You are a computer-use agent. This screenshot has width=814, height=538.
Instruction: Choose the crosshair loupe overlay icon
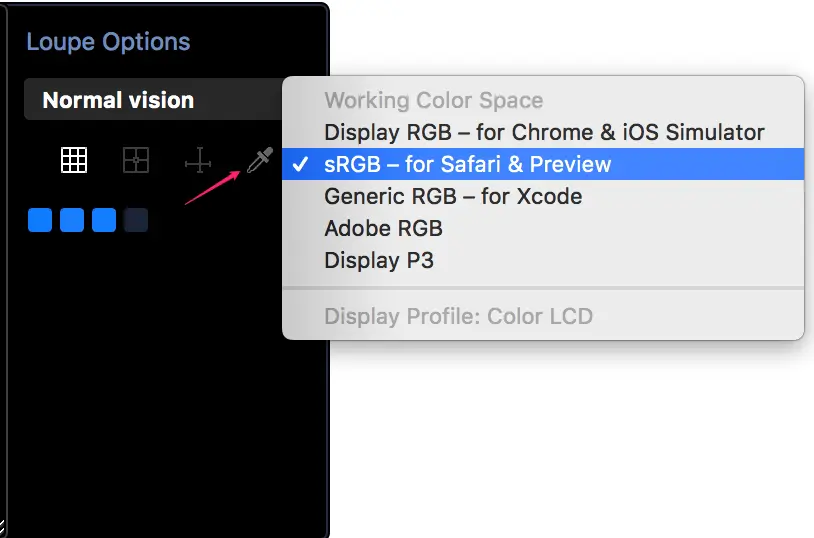coord(198,160)
